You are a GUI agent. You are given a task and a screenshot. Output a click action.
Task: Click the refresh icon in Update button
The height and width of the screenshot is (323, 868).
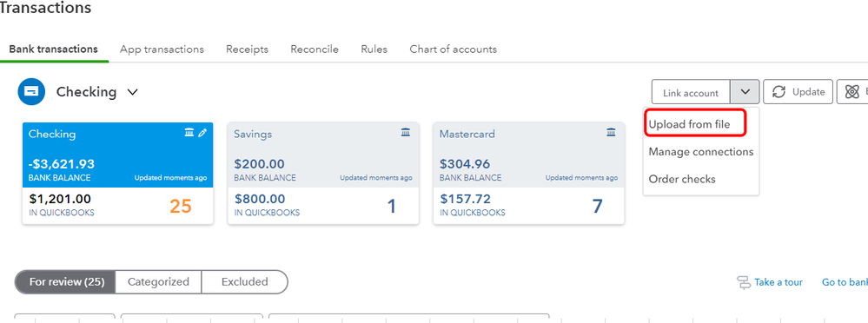779,92
